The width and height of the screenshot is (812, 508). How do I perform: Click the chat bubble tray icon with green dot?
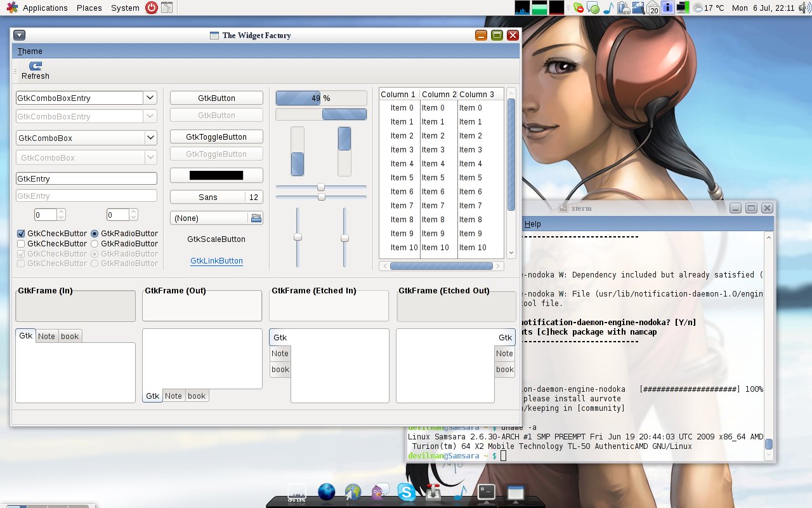coord(593,8)
